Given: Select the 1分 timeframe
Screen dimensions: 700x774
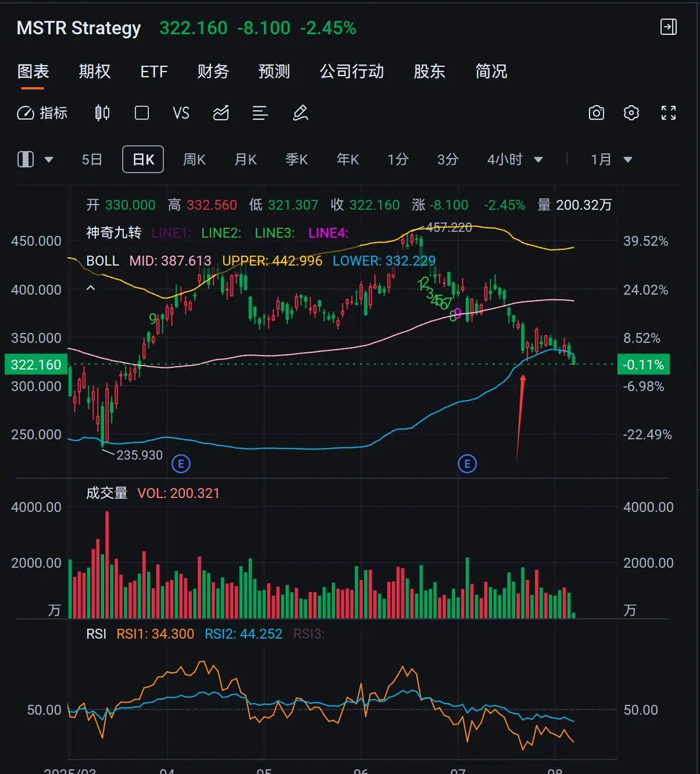Looking at the screenshot, I should point(398,159).
